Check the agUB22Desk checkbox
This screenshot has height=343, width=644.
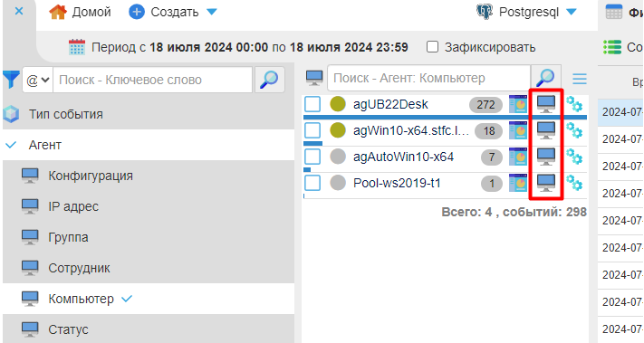click(x=312, y=104)
